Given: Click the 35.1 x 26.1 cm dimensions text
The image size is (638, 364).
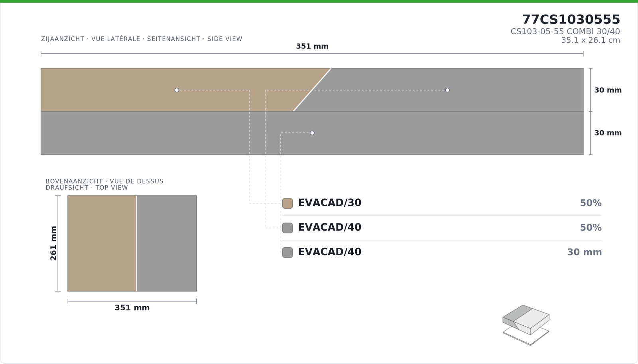Looking at the screenshot, I should (591, 40).
